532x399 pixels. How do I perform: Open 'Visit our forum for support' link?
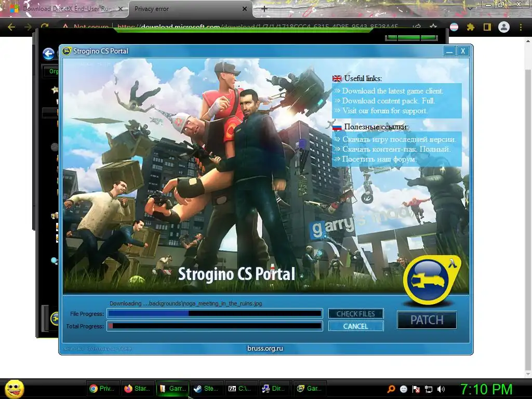pyautogui.click(x=385, y=111)
